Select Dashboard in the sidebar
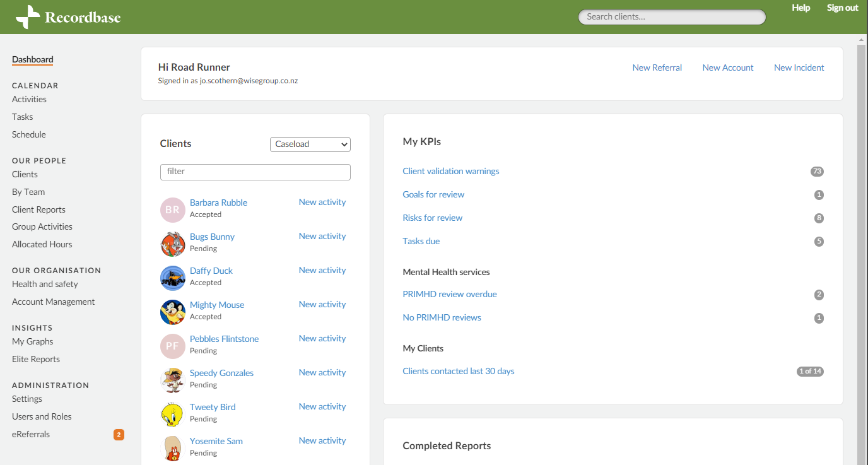The width and height of the screenshot is (868, 465). (32, 59)
